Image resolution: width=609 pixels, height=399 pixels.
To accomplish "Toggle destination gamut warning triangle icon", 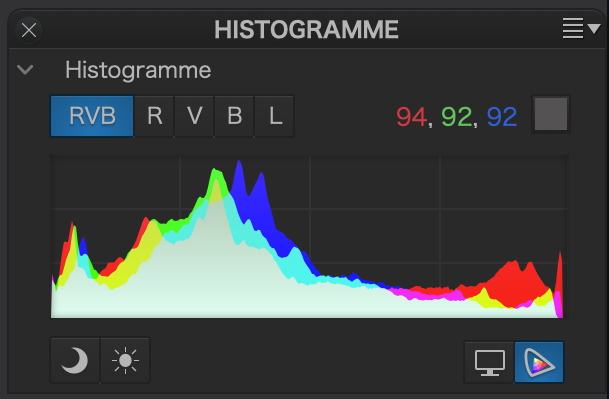I will pyautogui.click(x=539, y=363).
